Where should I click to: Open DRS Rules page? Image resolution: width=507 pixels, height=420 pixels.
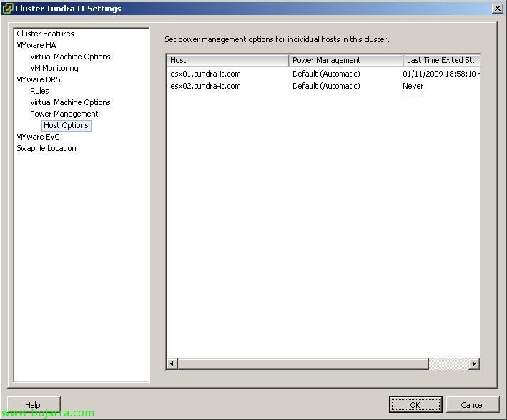[x=39, y=91]
